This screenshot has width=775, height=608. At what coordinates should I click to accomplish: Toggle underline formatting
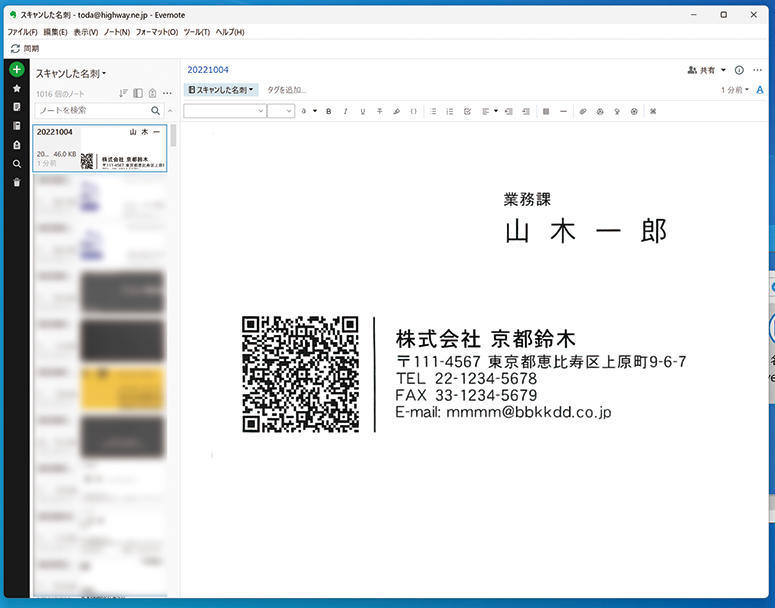click(362, 112)
